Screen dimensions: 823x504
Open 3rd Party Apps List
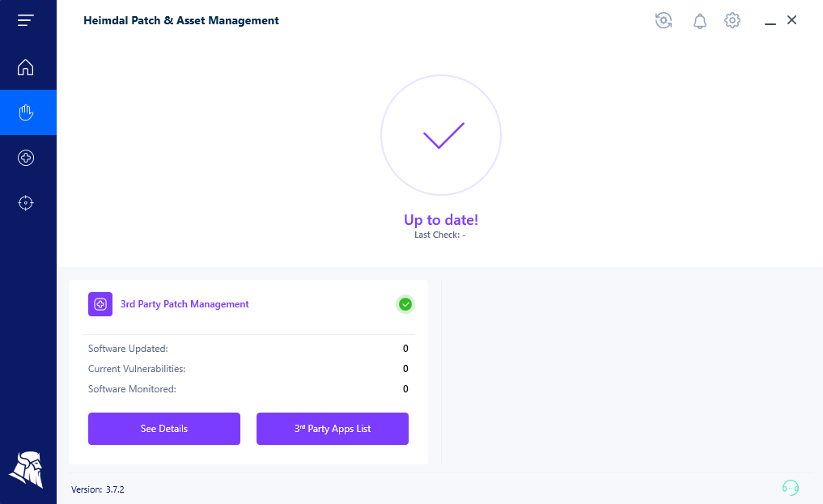[x=333, y=429]
